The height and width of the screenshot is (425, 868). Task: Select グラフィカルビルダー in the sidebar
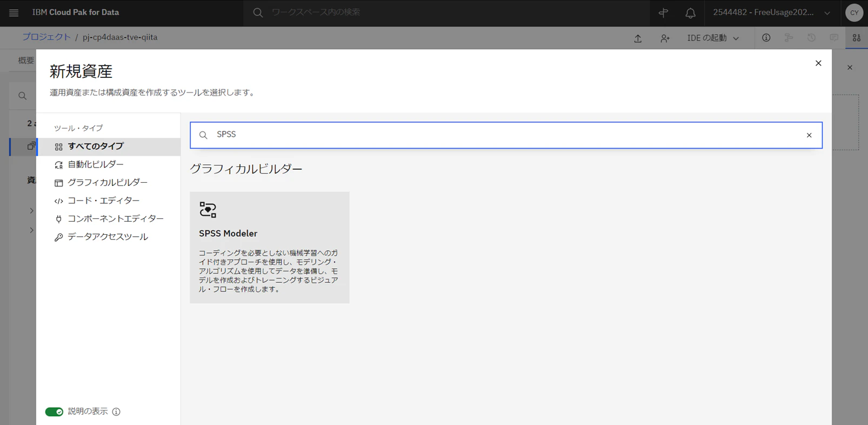click(109, 183)
